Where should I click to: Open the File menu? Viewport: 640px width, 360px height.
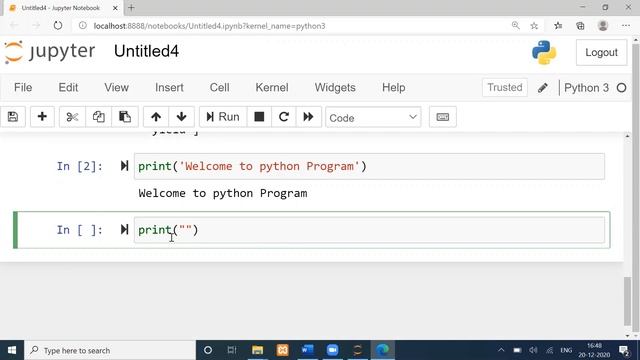pos(23,87)
